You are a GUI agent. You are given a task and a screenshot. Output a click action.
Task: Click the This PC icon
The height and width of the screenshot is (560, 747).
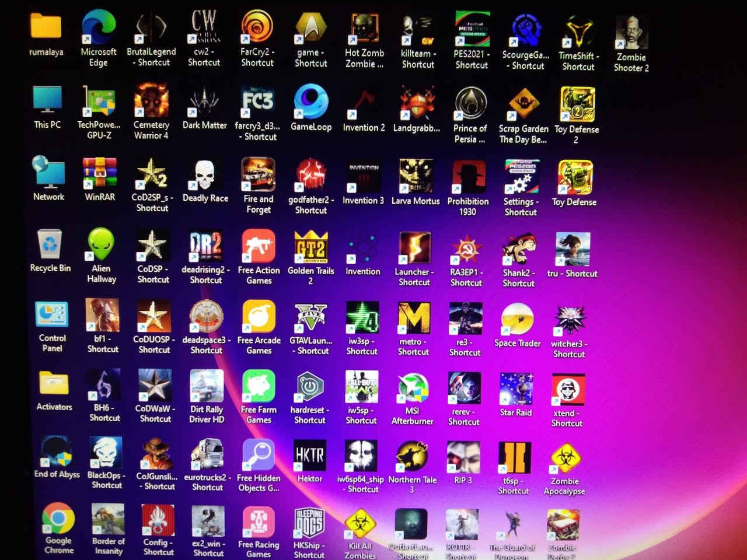pos(47,100)
